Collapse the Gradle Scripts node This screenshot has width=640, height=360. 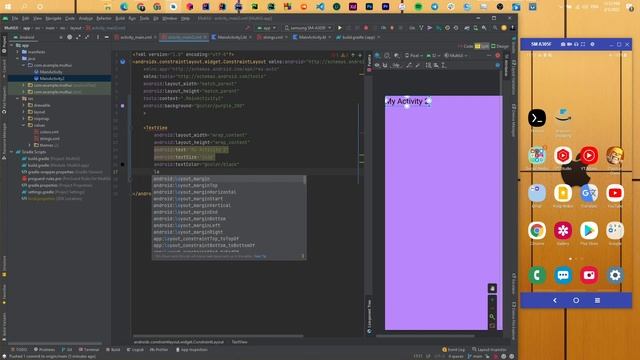tap(12, 152)
